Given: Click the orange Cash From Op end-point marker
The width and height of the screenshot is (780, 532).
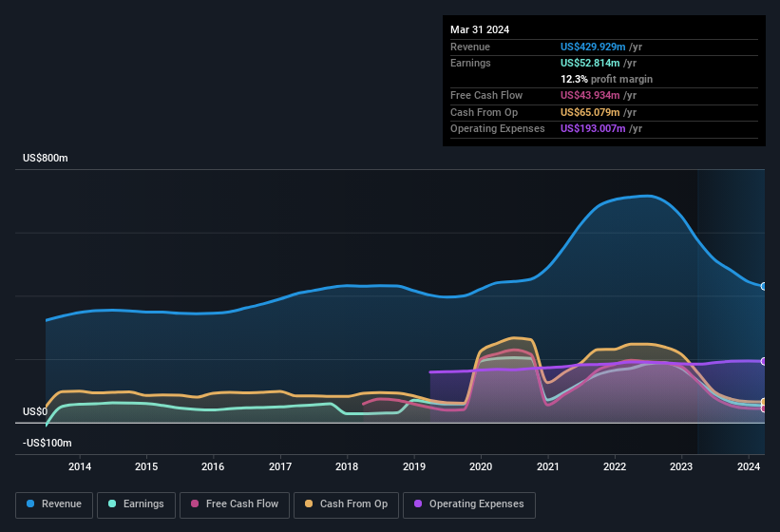Looking at the screenshot, I should [x=764, y=402].
